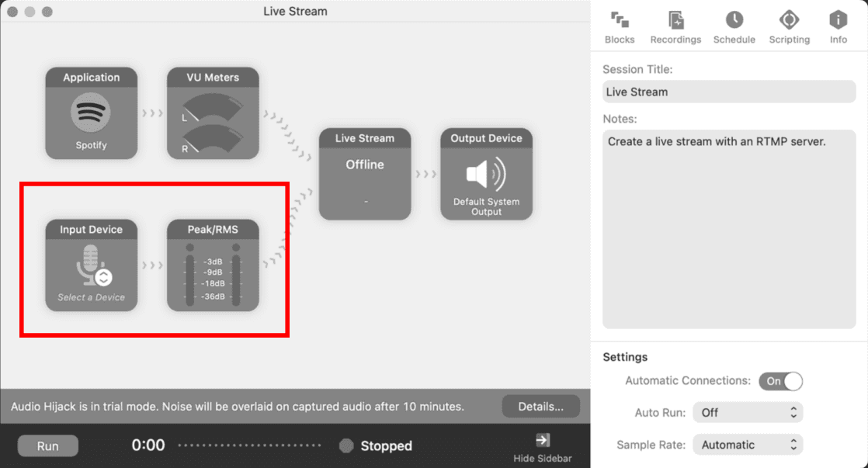
Task: Open the Auto Run dropdown
Action: click(x=748, y=413)
